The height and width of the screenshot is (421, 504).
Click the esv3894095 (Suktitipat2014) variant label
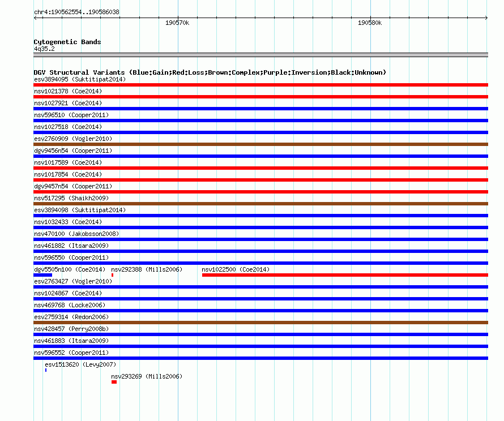[80, 79]
